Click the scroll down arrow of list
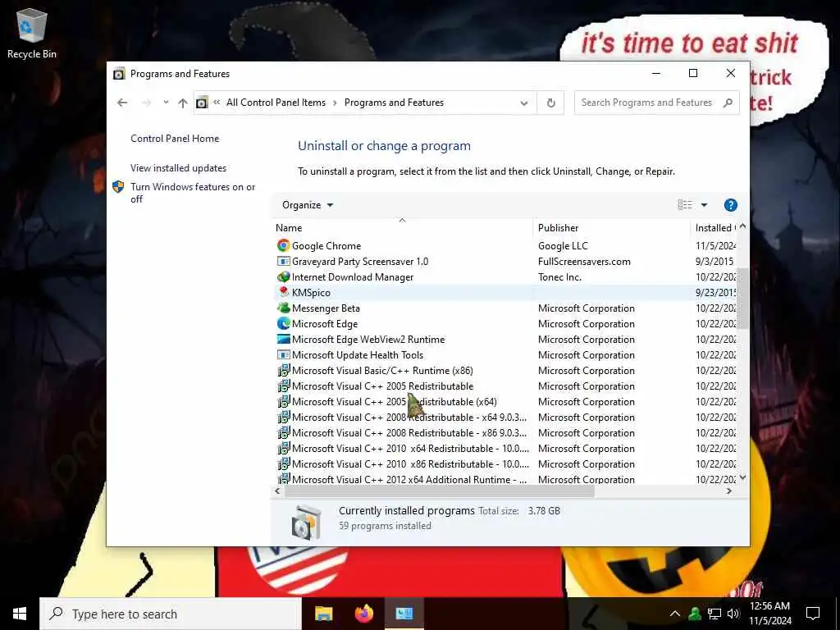This screenshot has height=630, width=840. pos(742,477)
